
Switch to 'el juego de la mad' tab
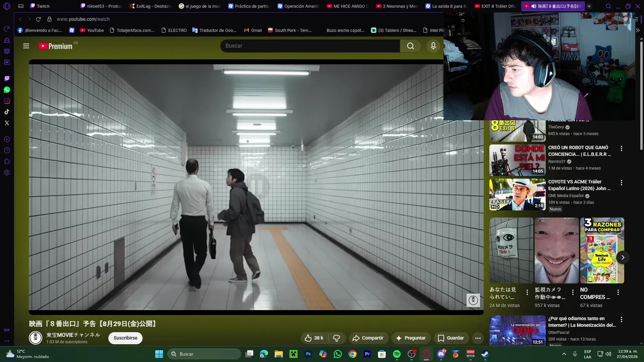(x=199, y=6)
